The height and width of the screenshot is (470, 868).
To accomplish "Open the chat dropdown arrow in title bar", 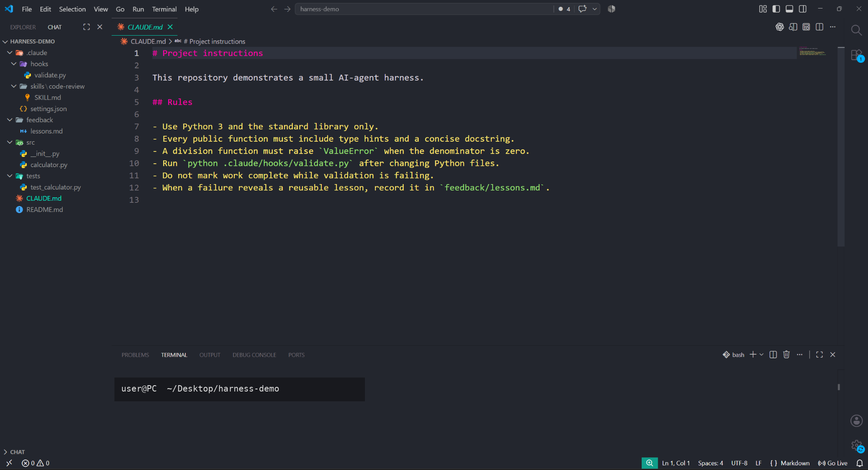I will pos(595,9).
